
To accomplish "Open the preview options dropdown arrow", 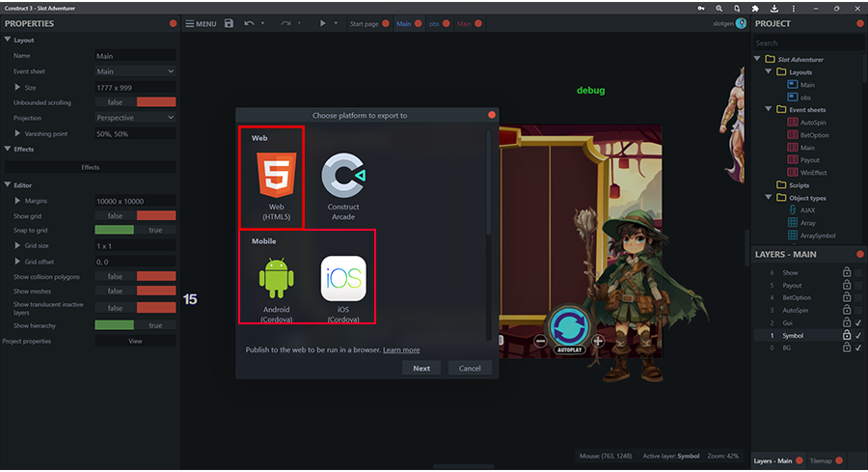I will point(336,23).
